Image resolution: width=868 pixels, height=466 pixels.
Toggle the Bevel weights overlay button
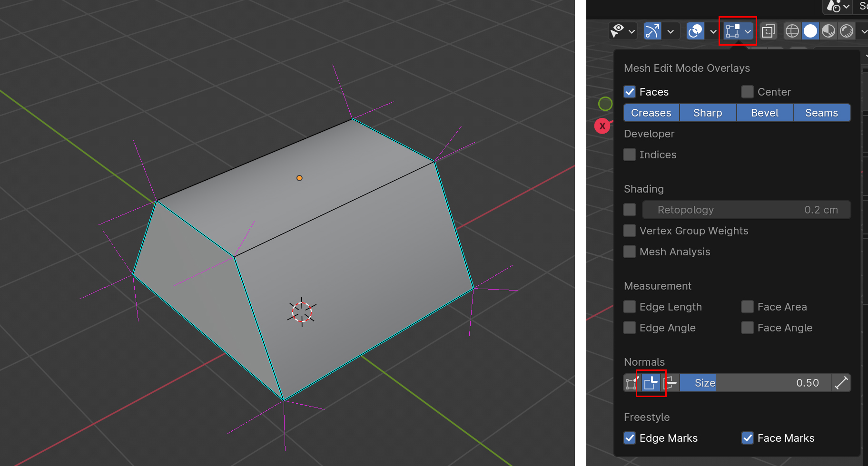(x=765, y=113)
